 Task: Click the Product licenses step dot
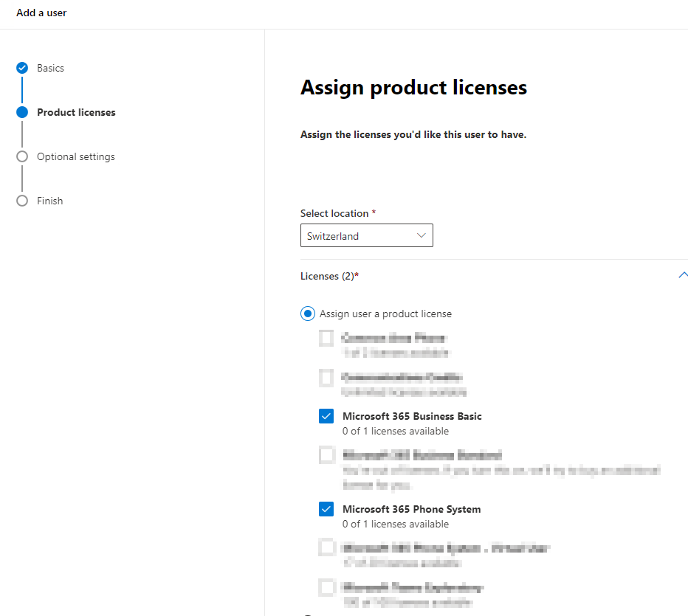point(22,112)
